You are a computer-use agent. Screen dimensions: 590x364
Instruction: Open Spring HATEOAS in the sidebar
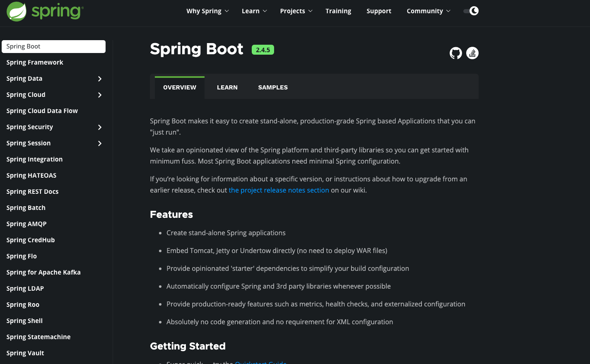[31, 176]
